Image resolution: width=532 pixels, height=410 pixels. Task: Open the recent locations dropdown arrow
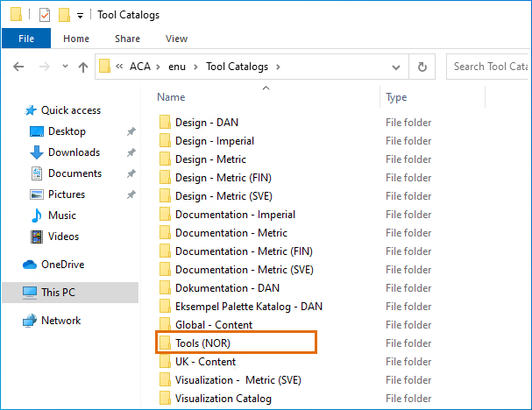click(x=64, y=67)
